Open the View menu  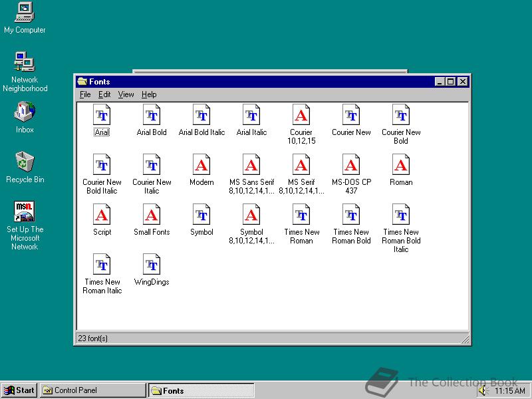pos(126,94)
